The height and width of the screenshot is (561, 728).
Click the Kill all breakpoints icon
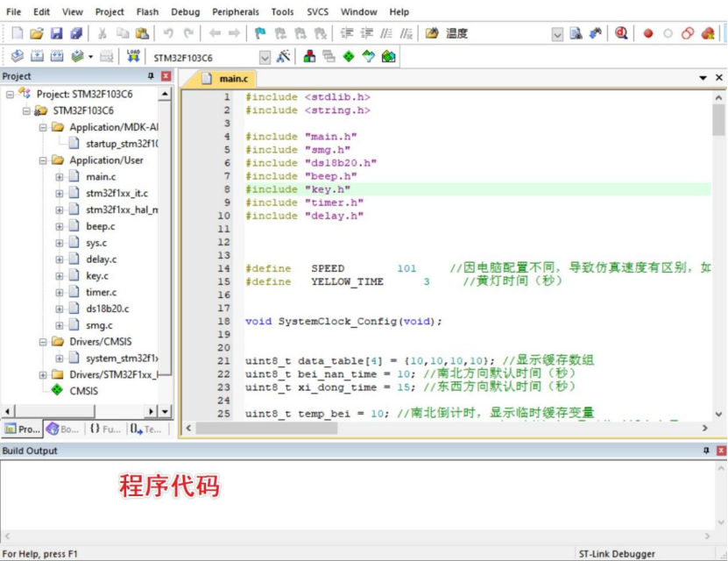click(707, 33)
